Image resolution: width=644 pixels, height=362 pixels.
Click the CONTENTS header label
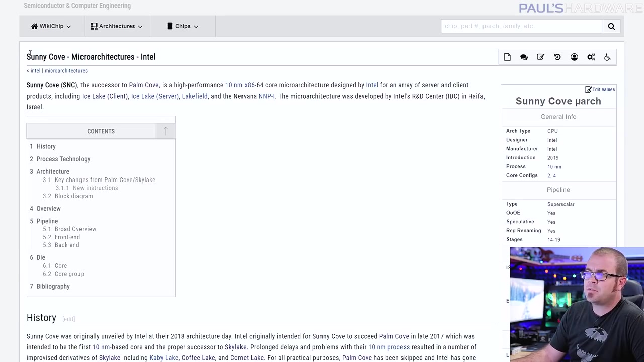pos(101,131)
